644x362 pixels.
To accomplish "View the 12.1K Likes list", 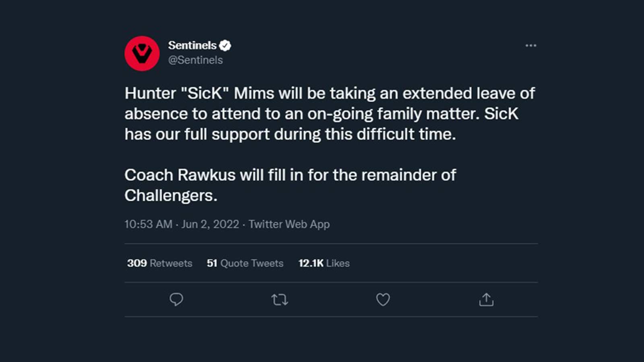I will [324, 263].
